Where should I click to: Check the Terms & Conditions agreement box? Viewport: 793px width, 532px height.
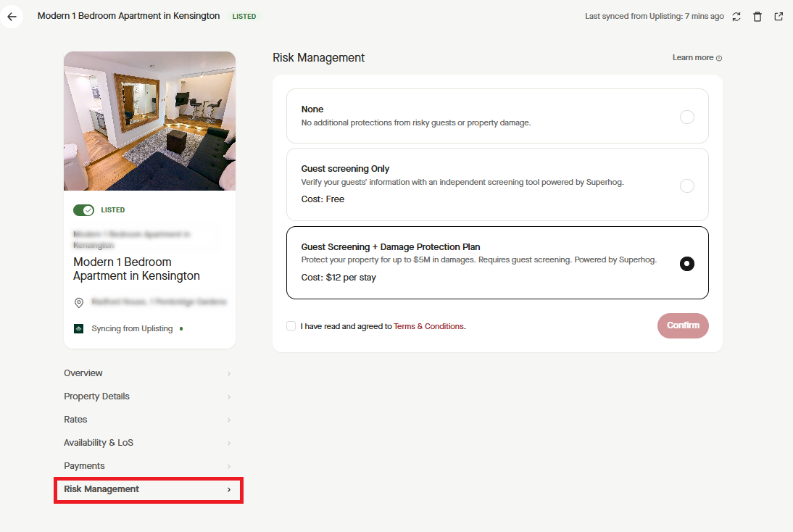coord(291,326)
